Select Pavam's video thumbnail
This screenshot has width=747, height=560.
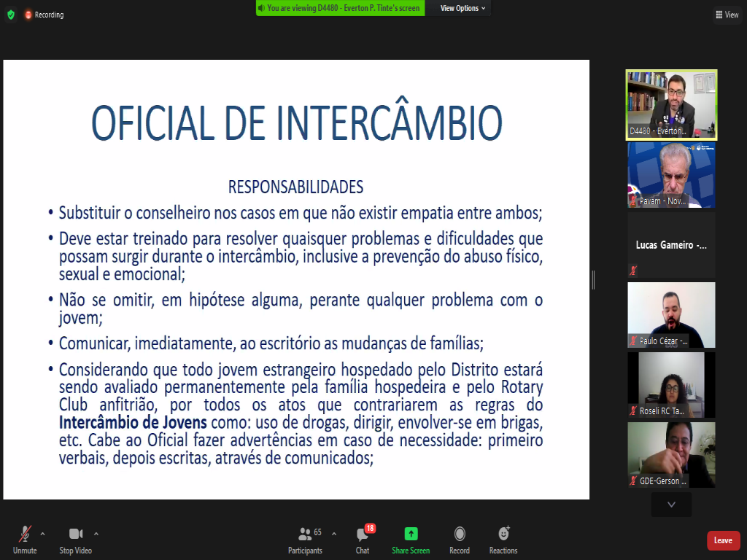coord(671,175)
